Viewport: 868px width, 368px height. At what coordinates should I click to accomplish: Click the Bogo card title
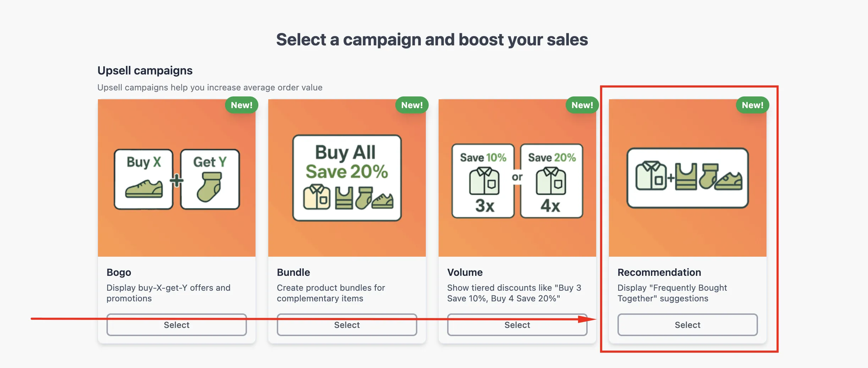[x=119, y=272]
